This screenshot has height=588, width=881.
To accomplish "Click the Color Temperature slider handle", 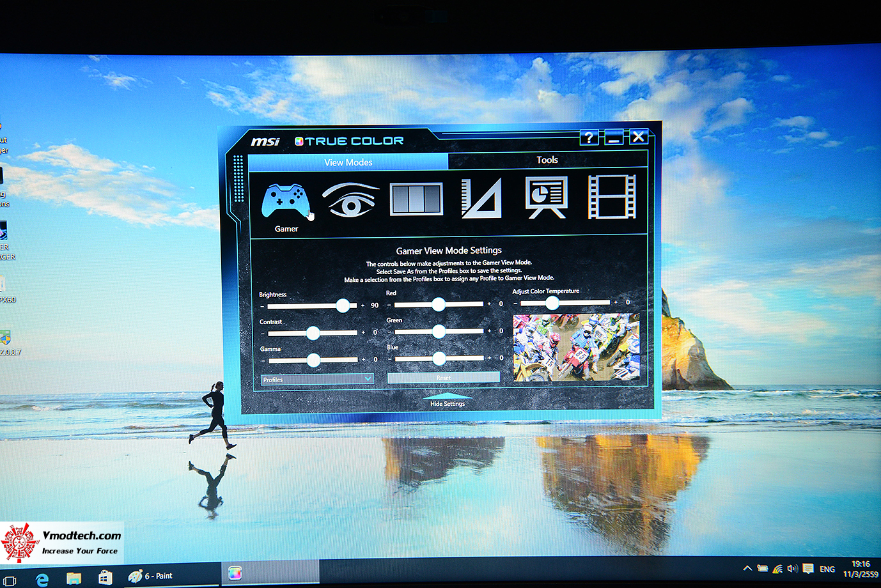I will click(552, 303).
